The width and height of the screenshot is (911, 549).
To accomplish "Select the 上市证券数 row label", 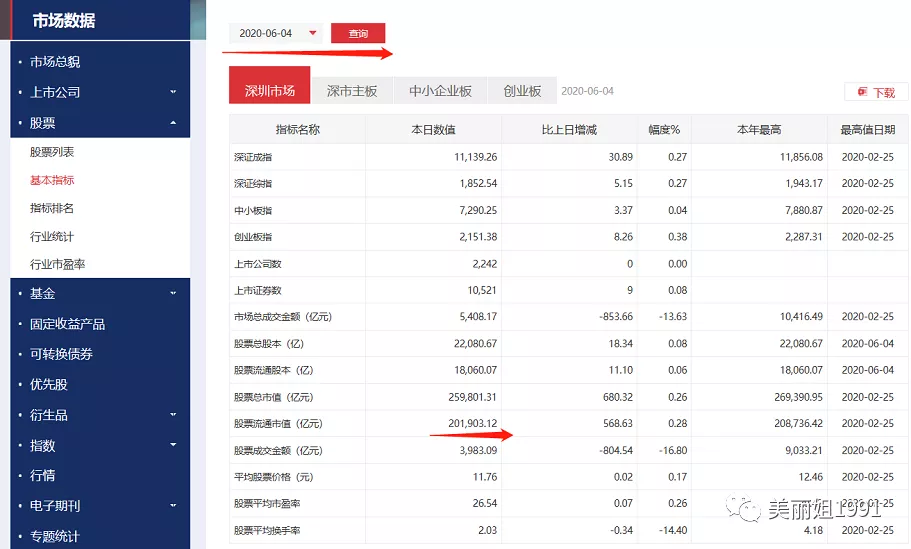I will pyautogui.click(x=257, y=290).
